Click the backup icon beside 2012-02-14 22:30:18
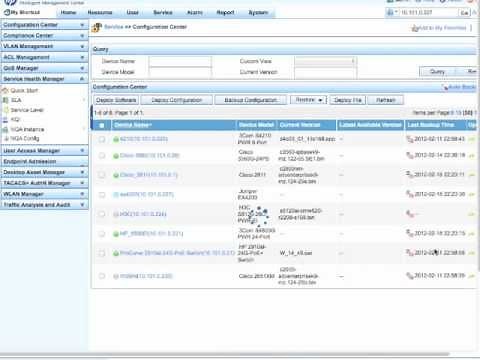Screen dimensions: 480x360 410,155
